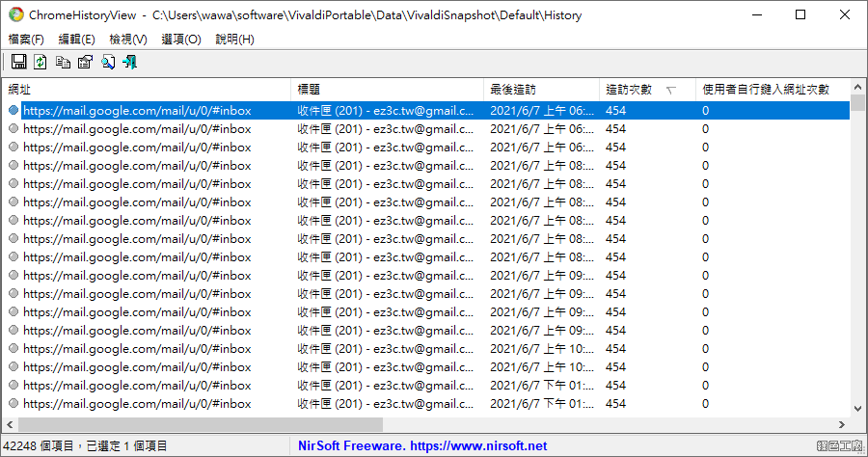Click the globe icon of the highlighted row

click(x=14, y=111)
